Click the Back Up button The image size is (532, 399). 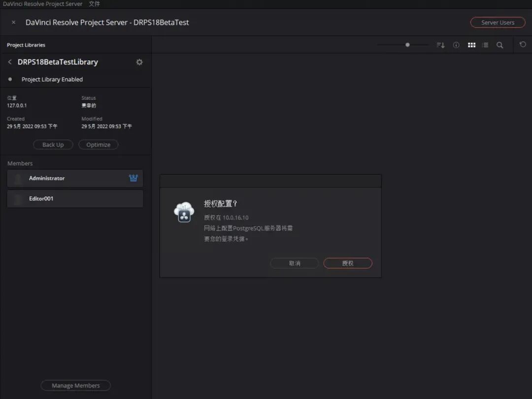pyautogui.click(x=53, y=145)
